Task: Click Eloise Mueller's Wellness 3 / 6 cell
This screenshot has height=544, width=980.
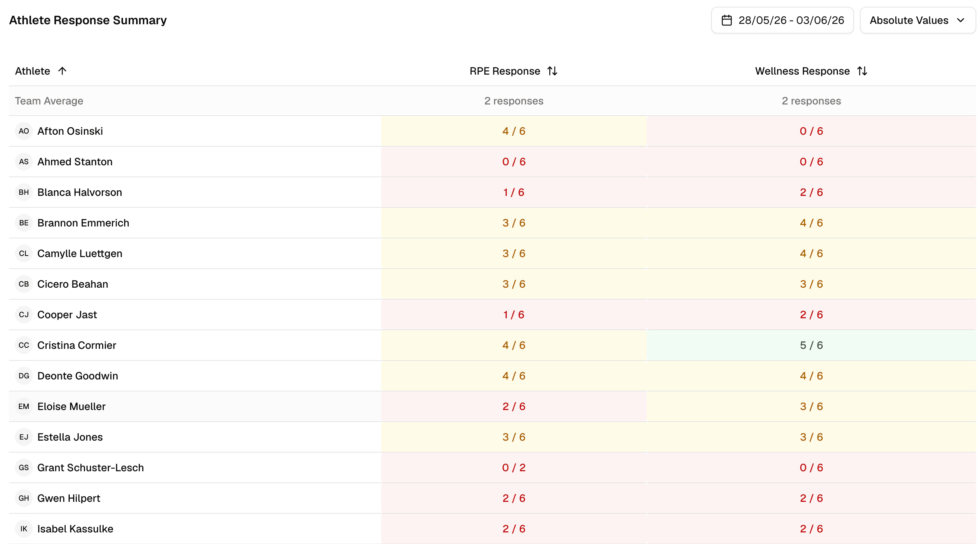Action: [x=811, y=407]
